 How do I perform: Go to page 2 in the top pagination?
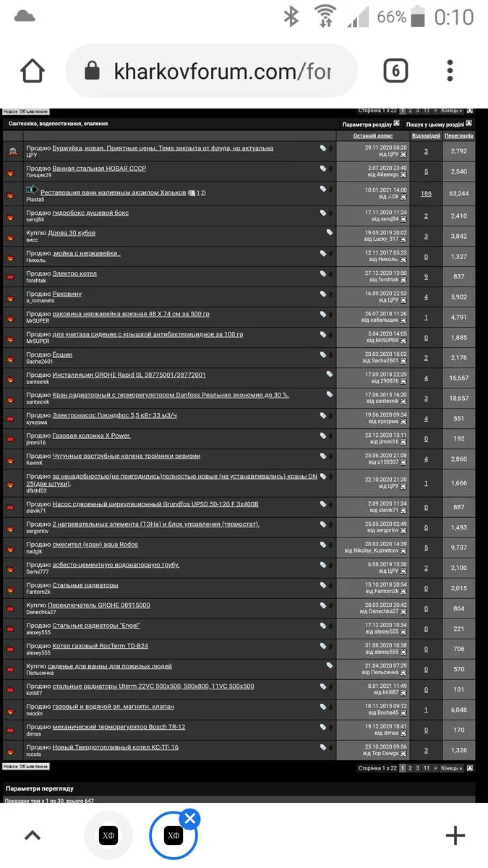[x=410, y=111]
